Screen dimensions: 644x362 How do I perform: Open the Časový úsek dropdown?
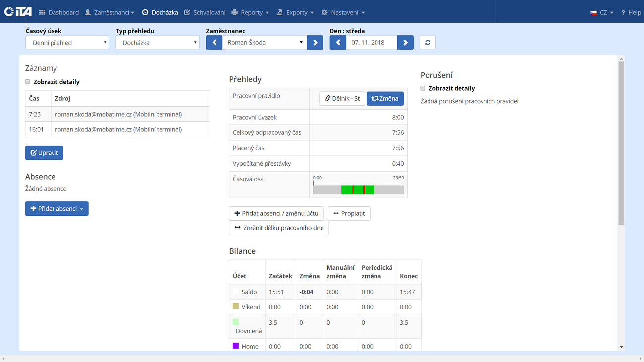67,43
